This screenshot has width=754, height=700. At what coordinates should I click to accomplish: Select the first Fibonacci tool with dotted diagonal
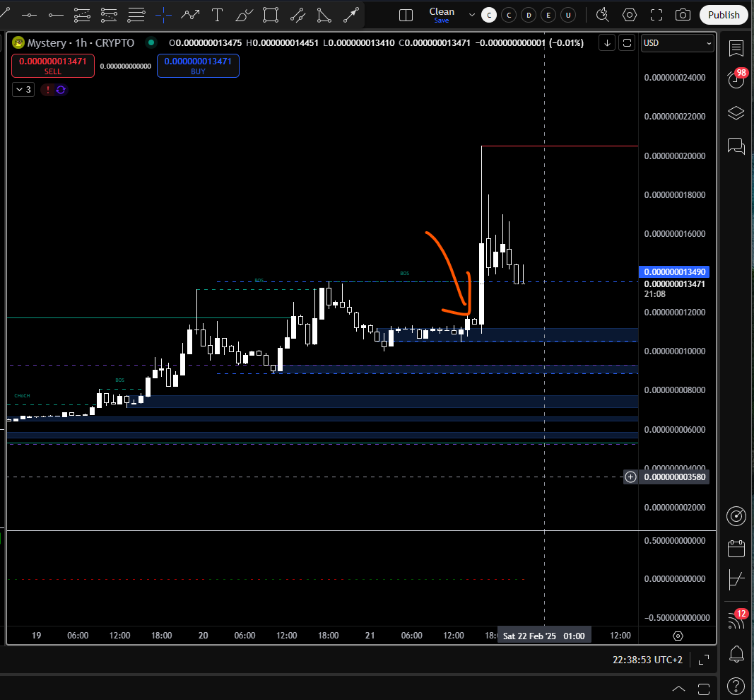(82, 16)
